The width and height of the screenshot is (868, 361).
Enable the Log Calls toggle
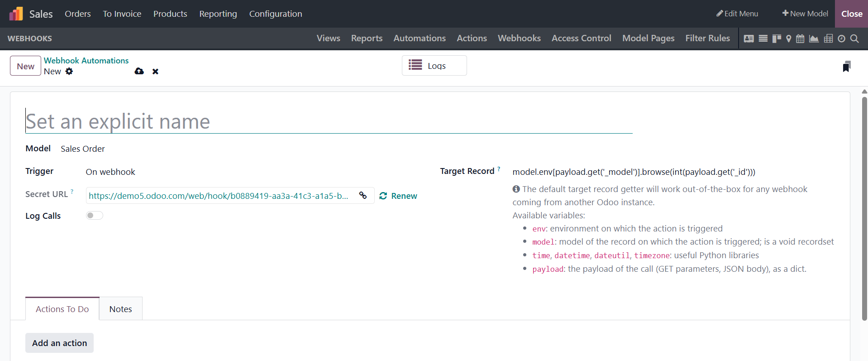click(95, 216)
